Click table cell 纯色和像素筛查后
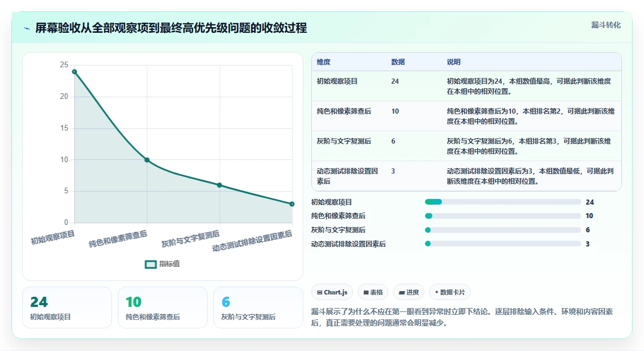This screenshot has width=644, height=351. coord(344,111)
